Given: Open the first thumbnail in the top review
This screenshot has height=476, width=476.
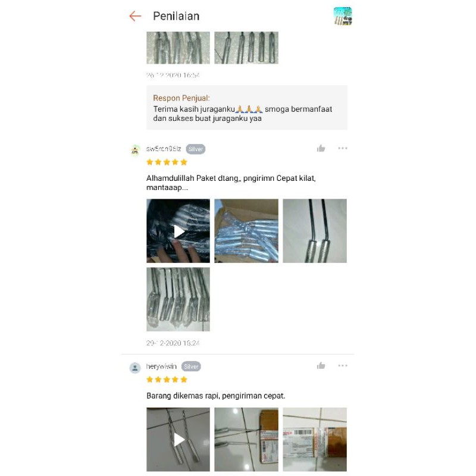Looking at the screenshot, I should tap(178, 48).
